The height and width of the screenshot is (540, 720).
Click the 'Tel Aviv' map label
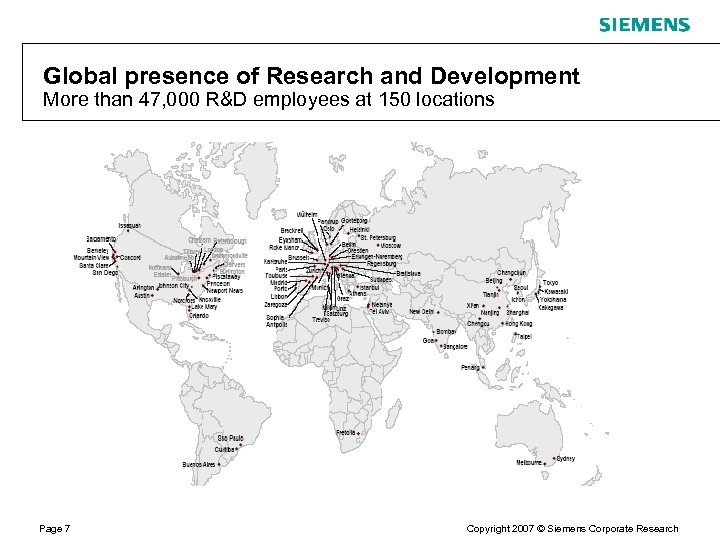click(379, 311)
